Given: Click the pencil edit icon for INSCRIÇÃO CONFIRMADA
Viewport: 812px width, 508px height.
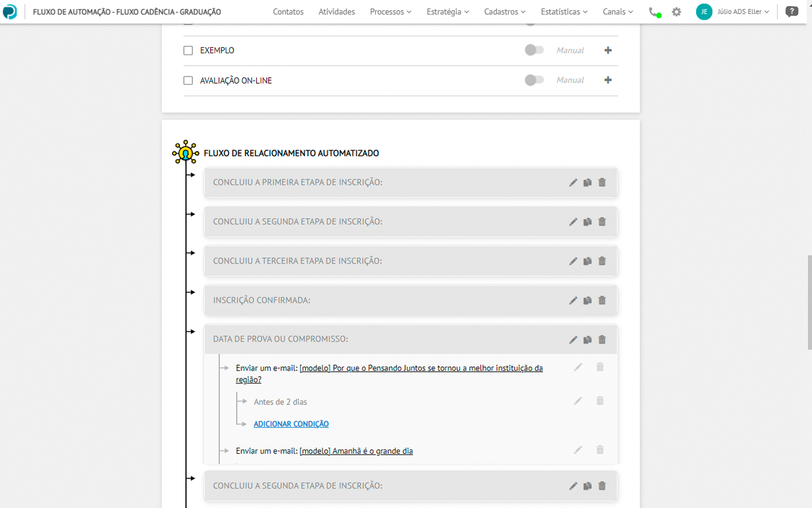Looking at the screenshot, I should 573,301.
